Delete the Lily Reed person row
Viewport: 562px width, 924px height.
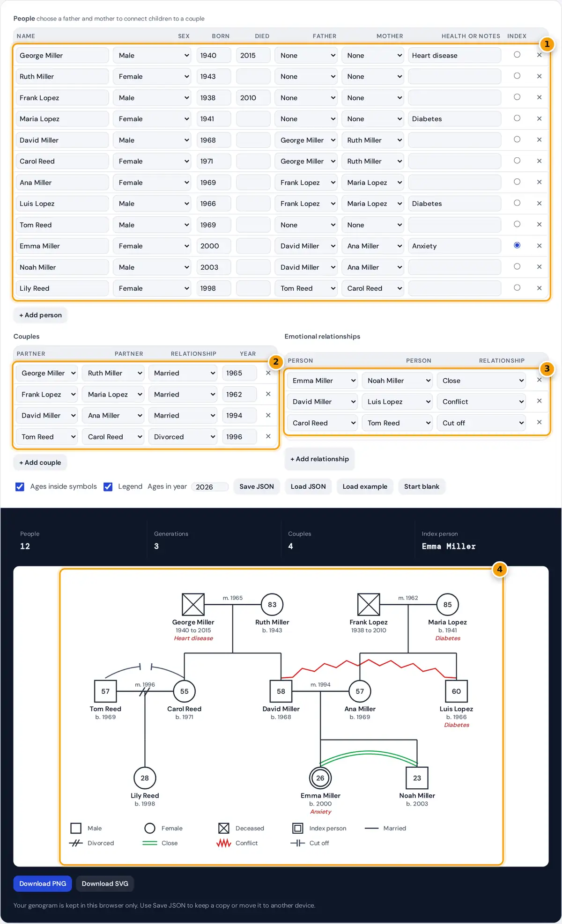pos(539,288)
